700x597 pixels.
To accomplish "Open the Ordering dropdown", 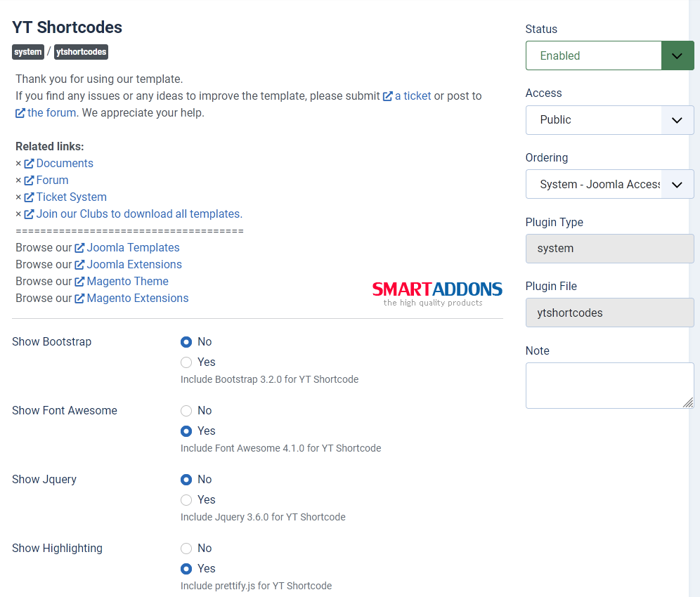I will coord(609,184).
